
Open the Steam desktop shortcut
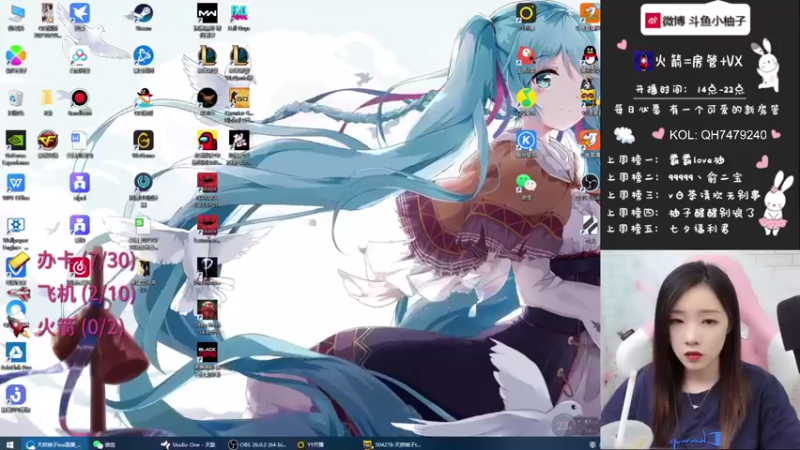tap(143, 16)
